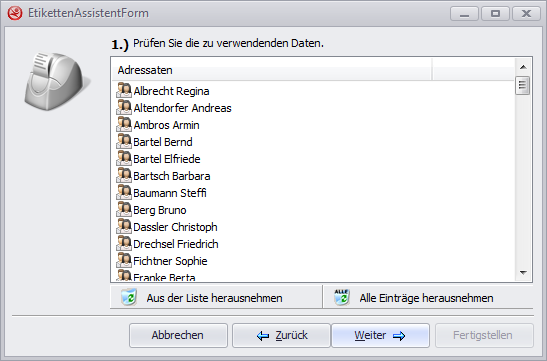Click the ALLE recycle bin icon
This screenshot has height=361, width=547.
[x=342, y=297]
